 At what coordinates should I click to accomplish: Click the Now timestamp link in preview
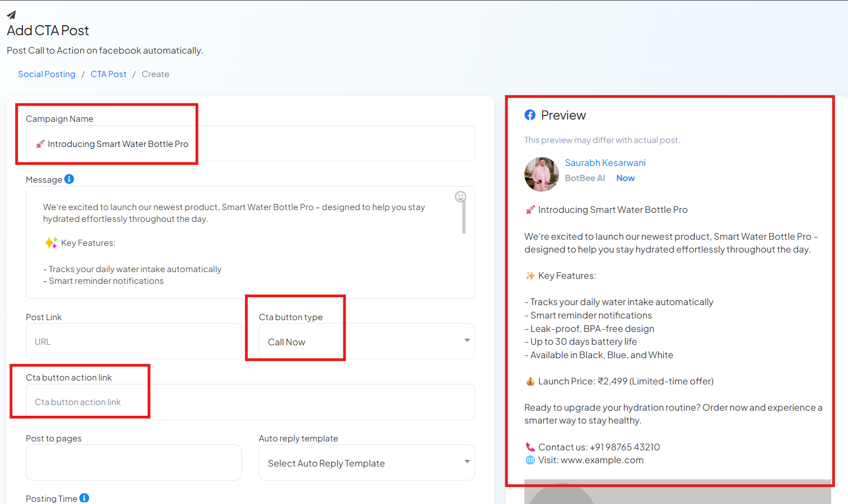pyautogui.click(x=626, y=178)
